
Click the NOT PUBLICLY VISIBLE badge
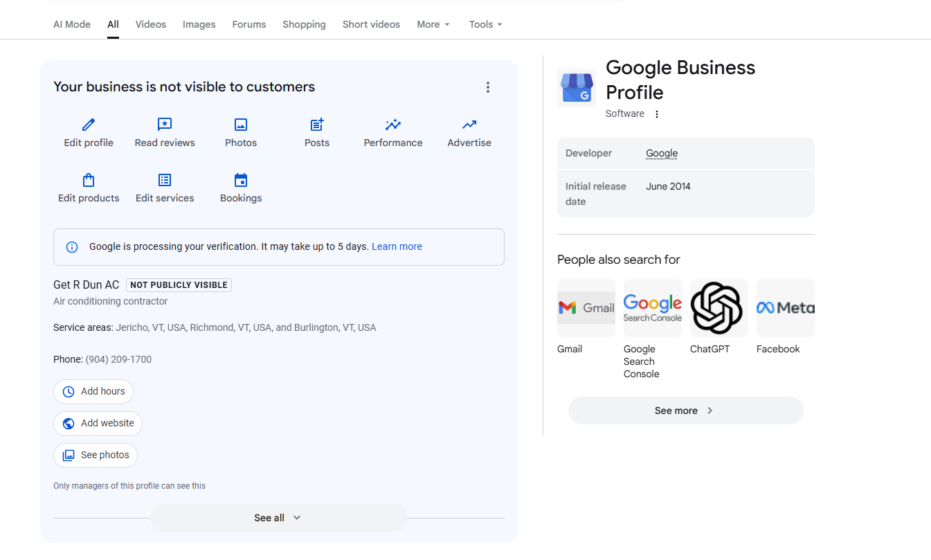click(x=179, y=285)
